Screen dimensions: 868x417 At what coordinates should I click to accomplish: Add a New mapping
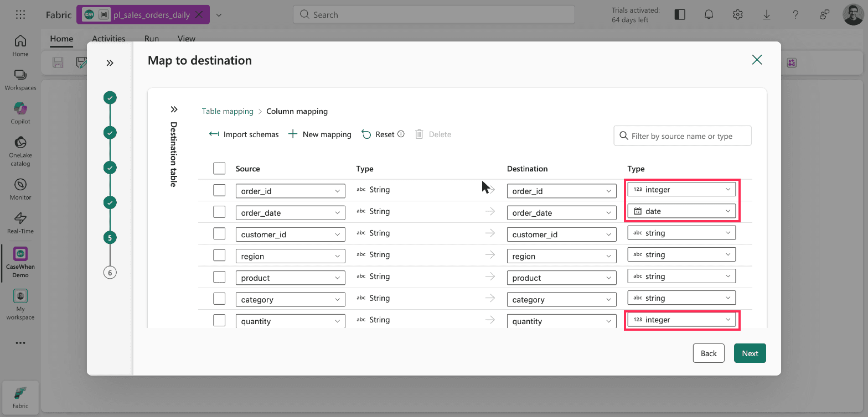pyautogui.click(x=320, y=134)
